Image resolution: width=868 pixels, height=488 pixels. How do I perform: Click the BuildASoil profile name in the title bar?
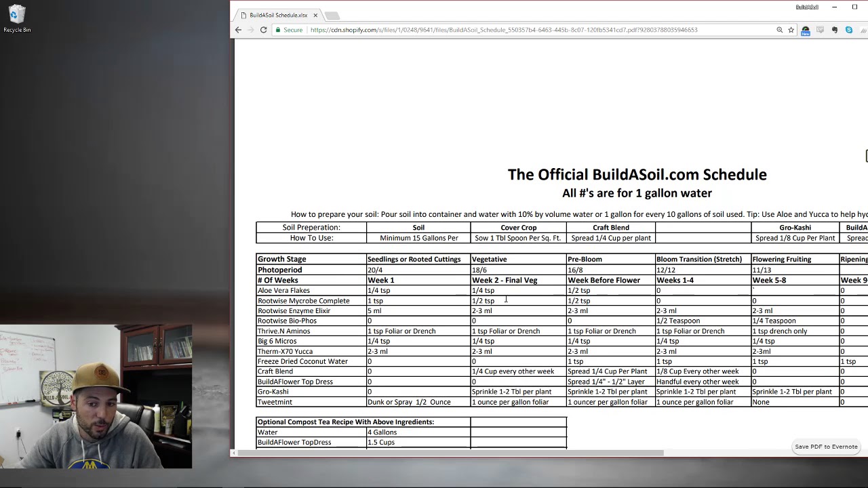click(807, 7)
